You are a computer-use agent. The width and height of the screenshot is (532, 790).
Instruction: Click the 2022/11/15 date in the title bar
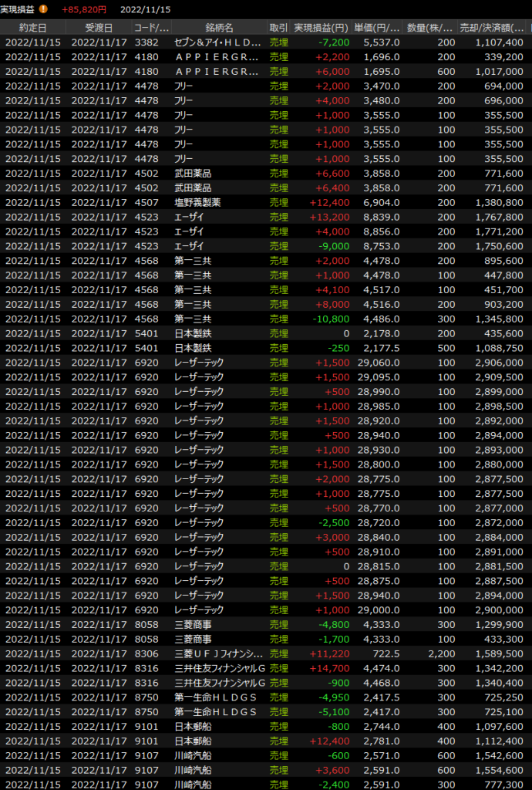146,9
